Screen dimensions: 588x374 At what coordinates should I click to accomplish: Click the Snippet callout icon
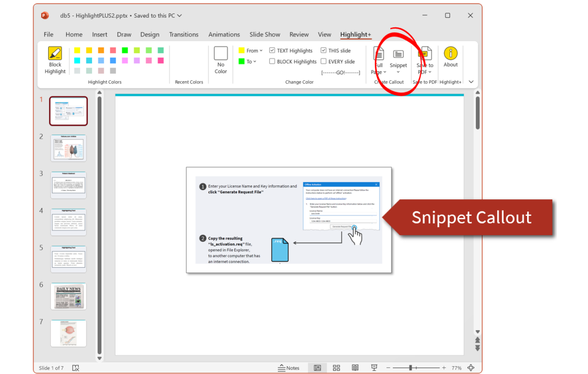point(398,54)
